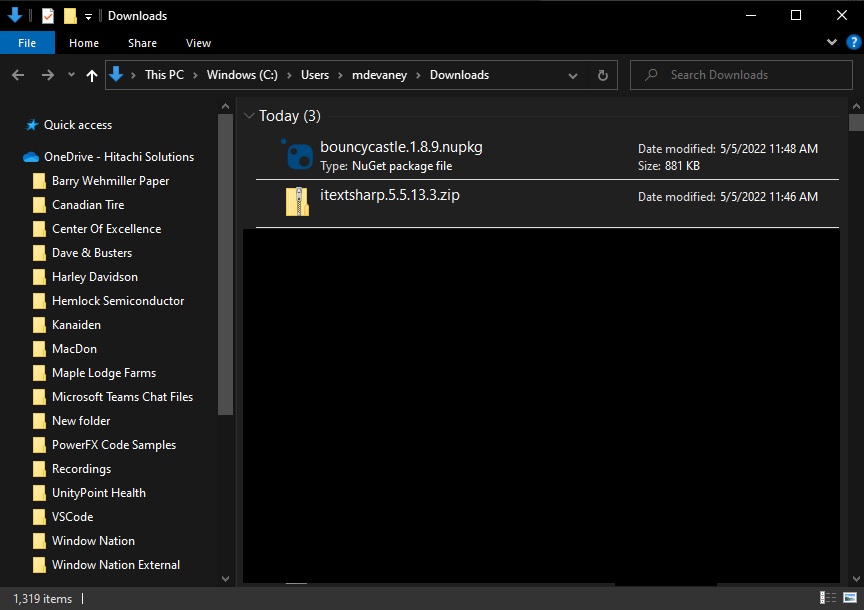Open the recent locations dropdown arrow

(71, 75)
